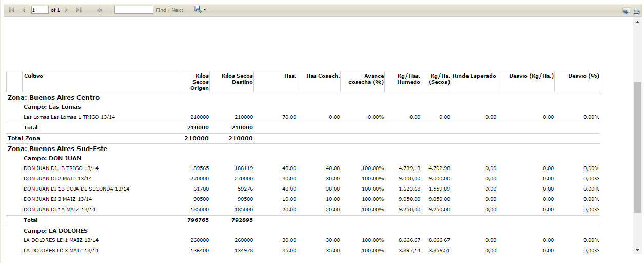Click the Find link
The width and height of the screenshot is (644, 263).
point(161,10)
